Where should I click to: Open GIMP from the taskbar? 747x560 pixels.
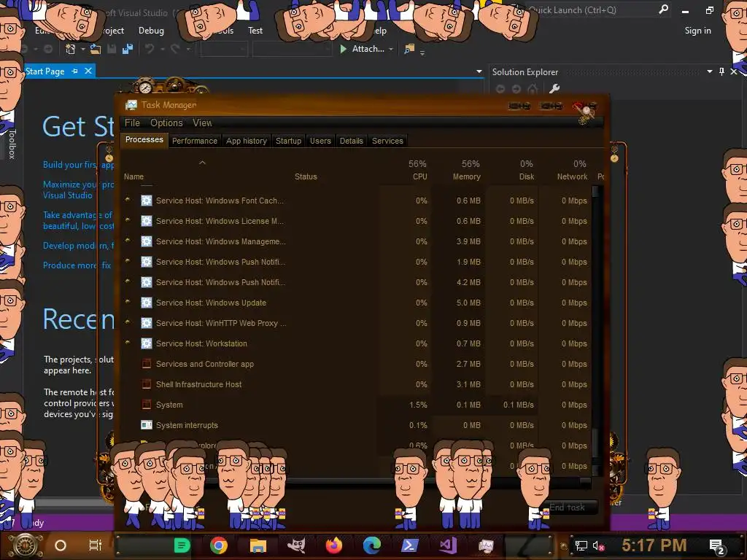click(296, 545)
